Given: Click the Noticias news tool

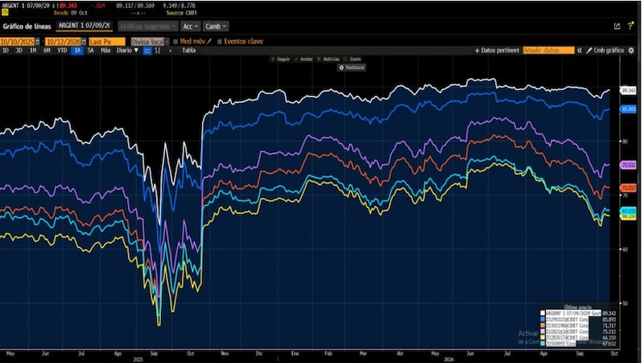Looking at the screenshot, I should (328, 59).
